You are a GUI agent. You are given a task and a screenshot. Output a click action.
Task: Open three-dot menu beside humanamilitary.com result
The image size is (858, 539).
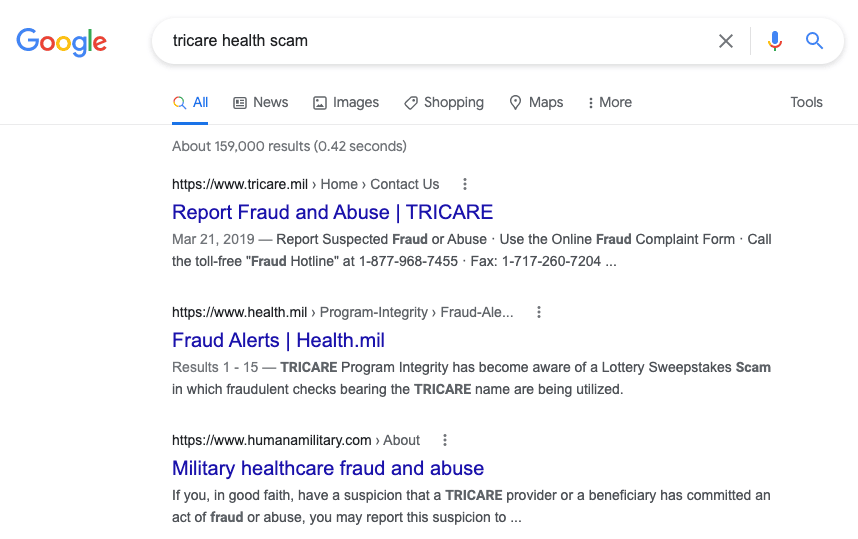coord(445,440)
